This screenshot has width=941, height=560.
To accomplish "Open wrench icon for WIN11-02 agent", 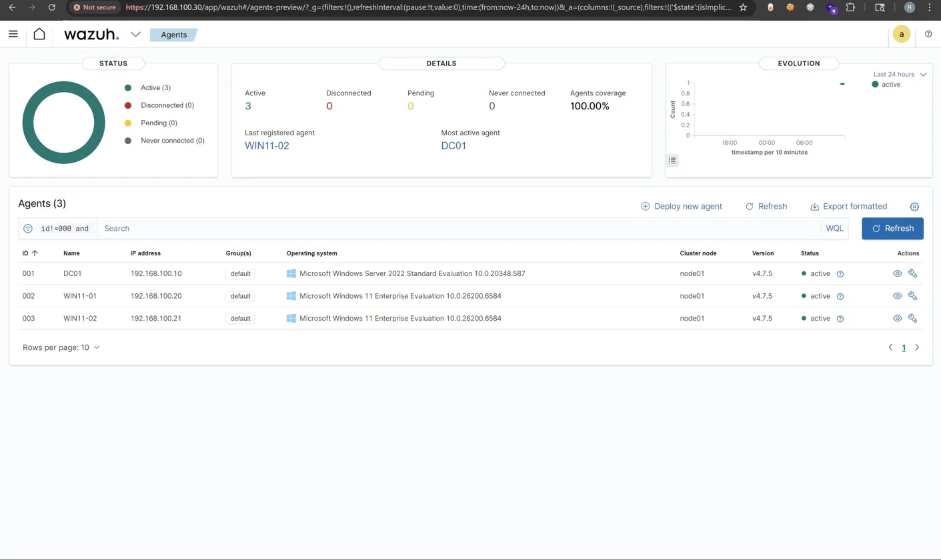I will (x=913, y=319).
